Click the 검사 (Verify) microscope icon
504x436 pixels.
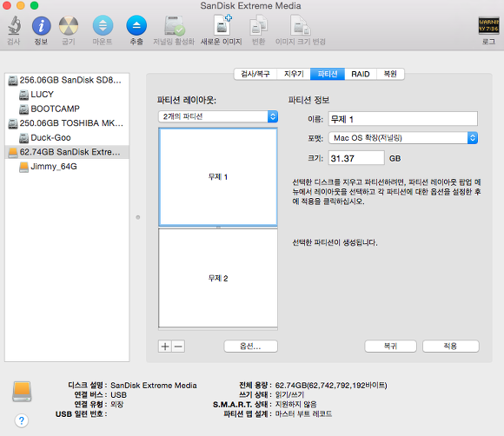click(x=14, y=26)
